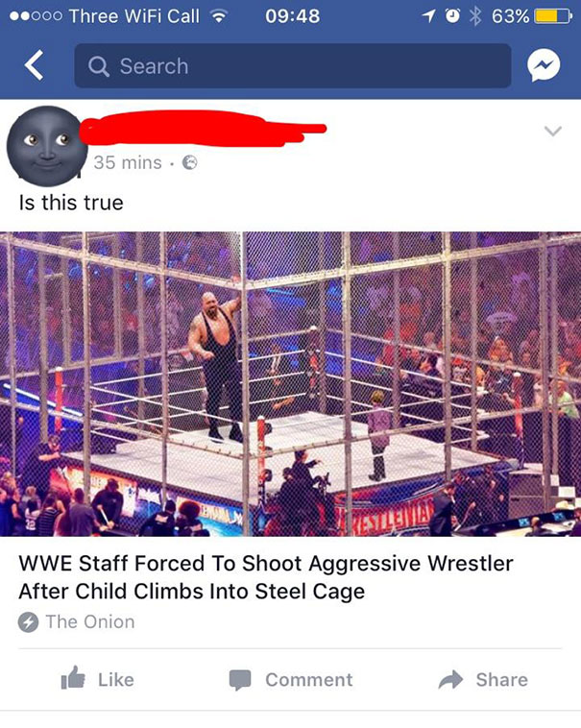Tap the instant article lightning icon

pos(28,622)
